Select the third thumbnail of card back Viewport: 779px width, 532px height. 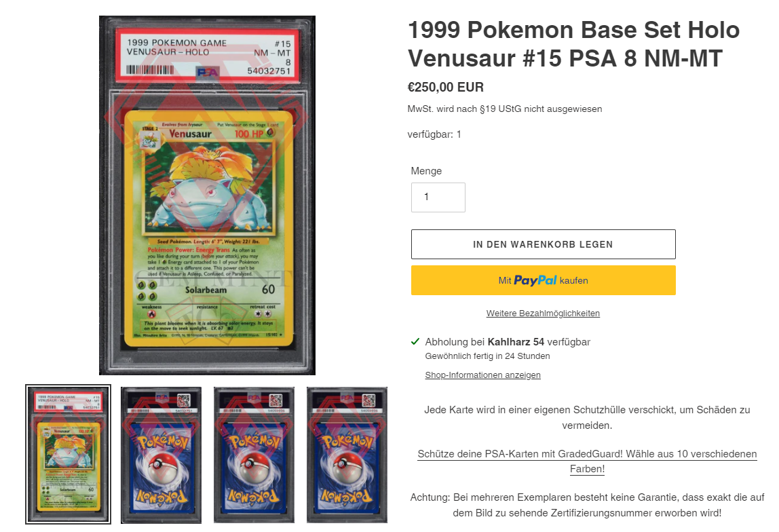click(254, 455)
